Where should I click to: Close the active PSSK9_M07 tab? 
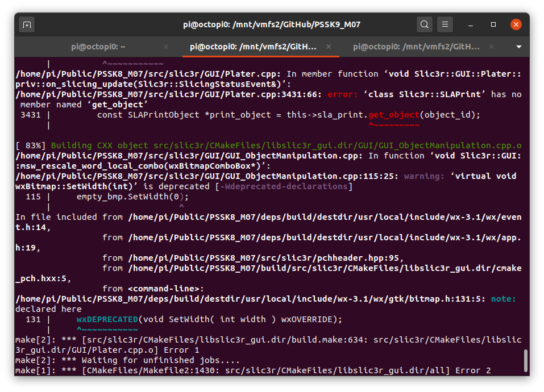coord(329,47)
